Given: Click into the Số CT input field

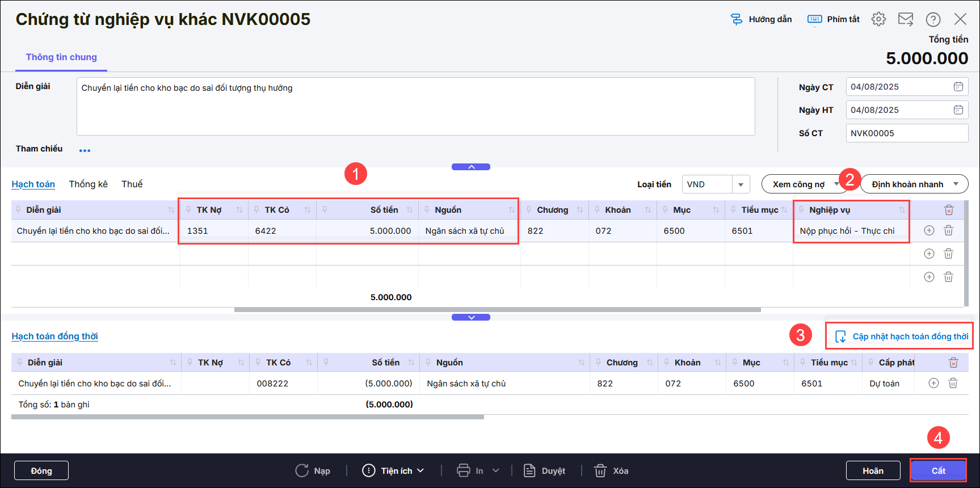Looking at the screenshot, I should pos(906,133).
